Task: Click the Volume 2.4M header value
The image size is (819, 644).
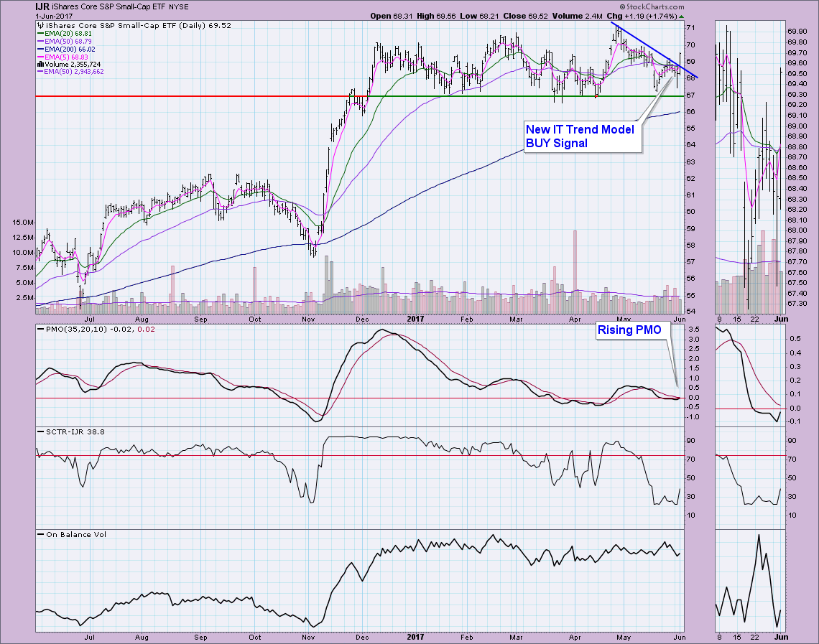Action: pyautogui.click(x=577, y=17)
